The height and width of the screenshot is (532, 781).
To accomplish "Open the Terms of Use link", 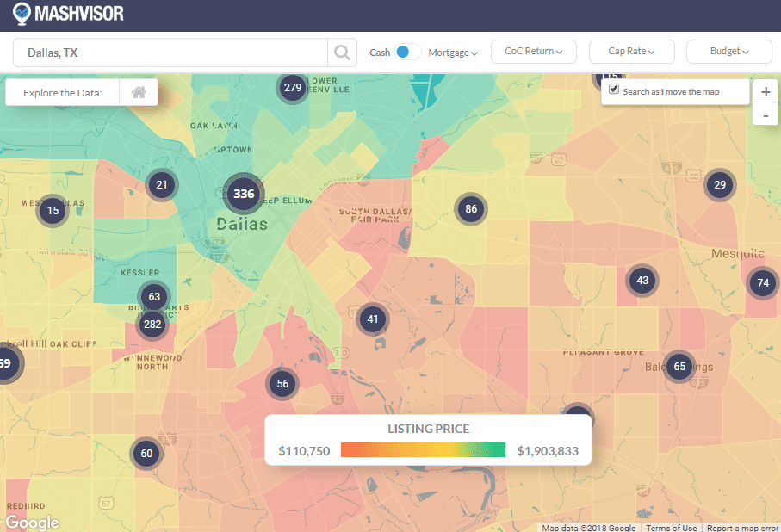I will coord(672,528).
